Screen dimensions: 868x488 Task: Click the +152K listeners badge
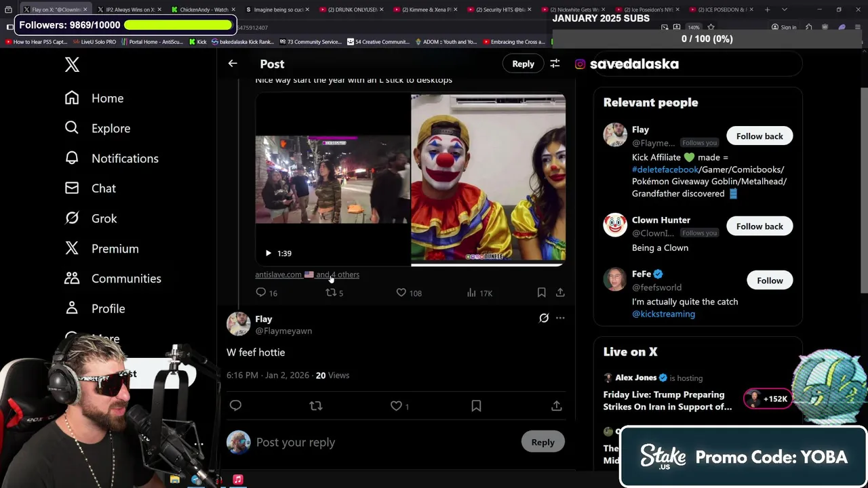point(766,399)
